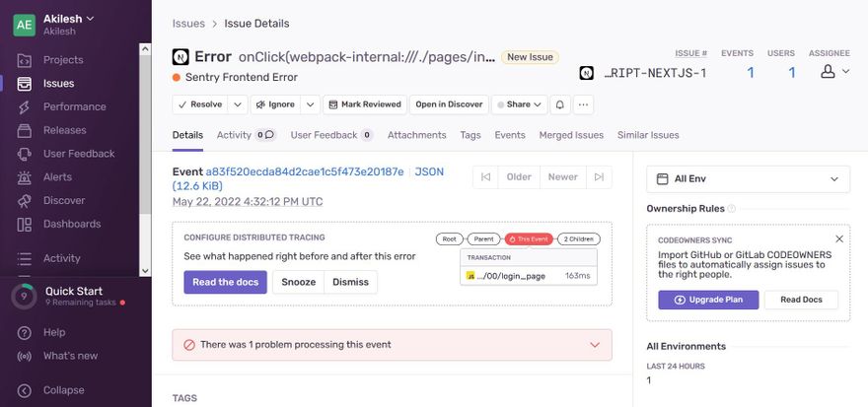
Task: Close the Codeowners Sync card
Action: click(x=839, y=238)
